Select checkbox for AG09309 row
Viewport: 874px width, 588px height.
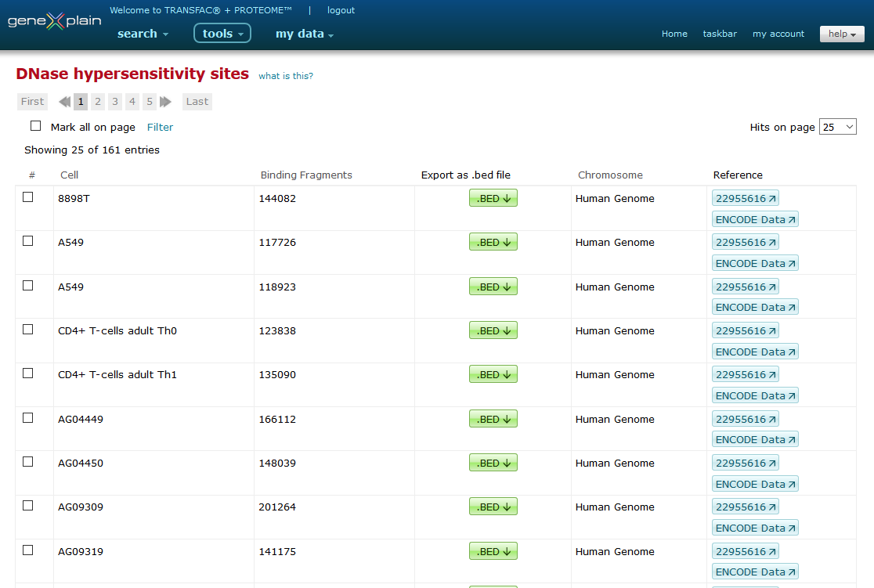(28, 506)
